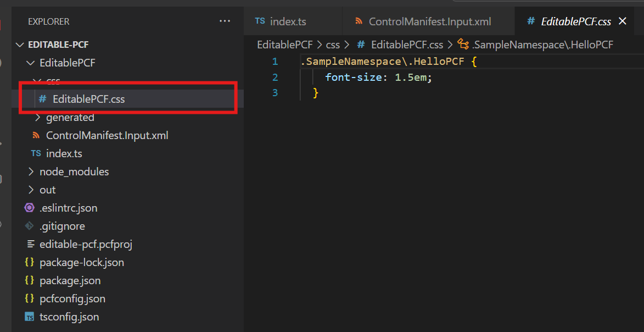
Task: Click the braces icon next to pcfconfig.json
Action: [30, 298]
